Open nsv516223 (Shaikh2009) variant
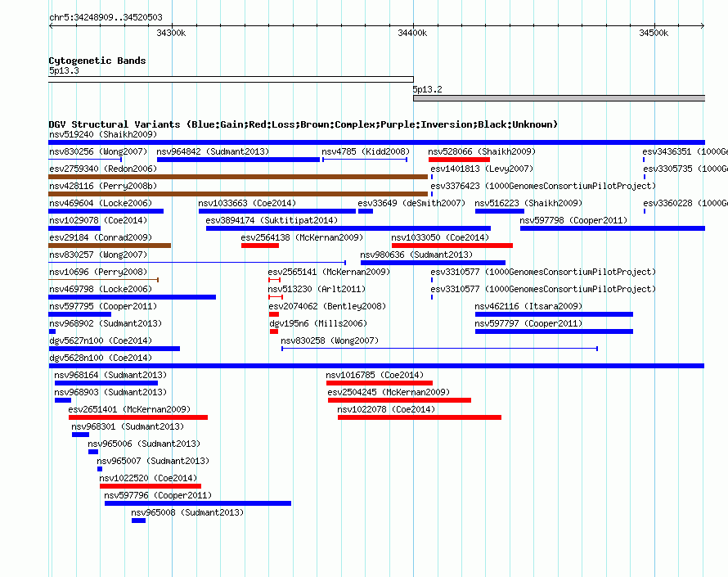Image resolution: width=728 pixels, height=577 pixels. 528,203
